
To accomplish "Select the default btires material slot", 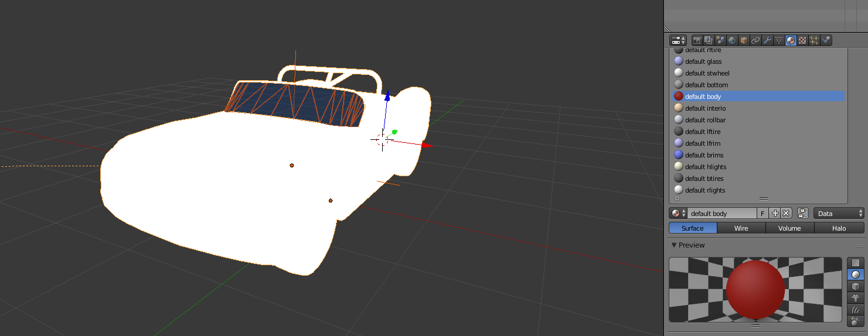I will (x=758, y=179).
